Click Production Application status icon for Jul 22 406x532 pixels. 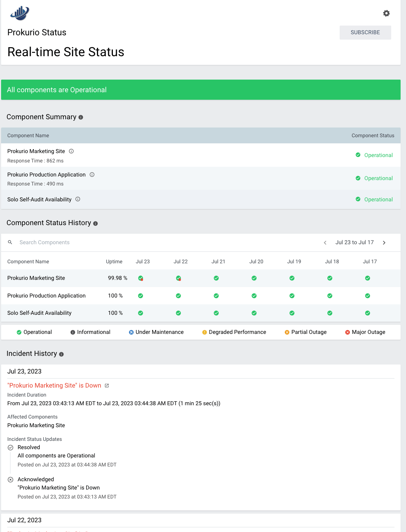click(x=178, y=296)
